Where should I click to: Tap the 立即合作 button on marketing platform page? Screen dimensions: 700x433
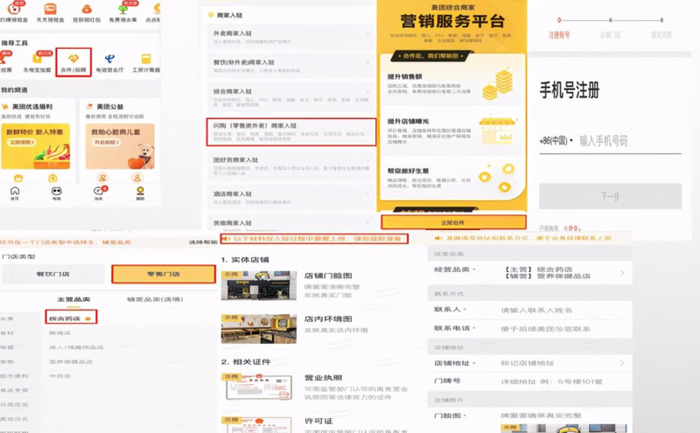[454, 222]
